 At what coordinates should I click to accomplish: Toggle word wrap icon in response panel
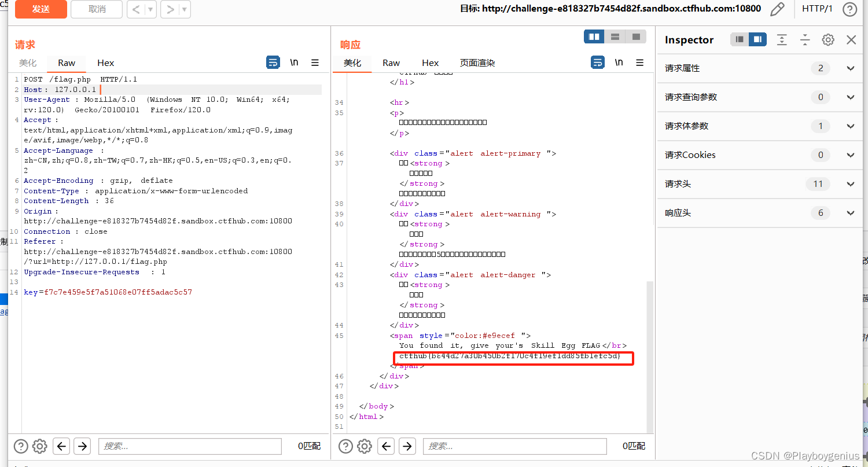(x=598, y=62)
